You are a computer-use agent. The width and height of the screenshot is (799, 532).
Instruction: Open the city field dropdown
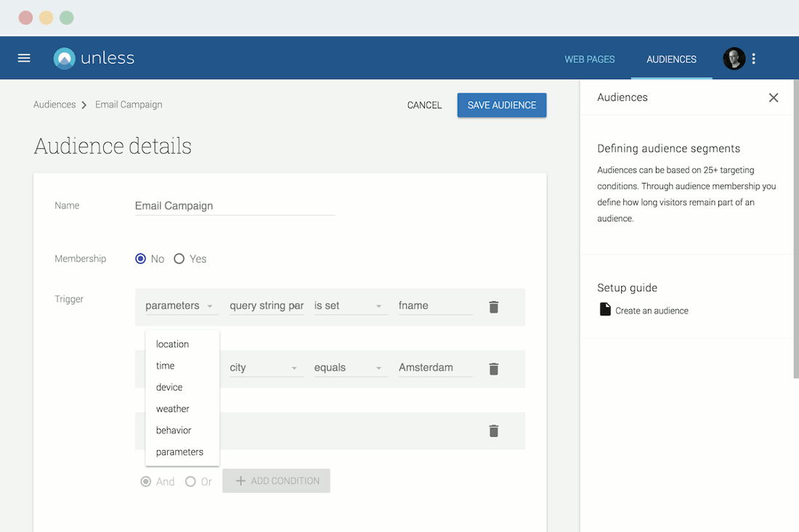[x=267, y=367]
